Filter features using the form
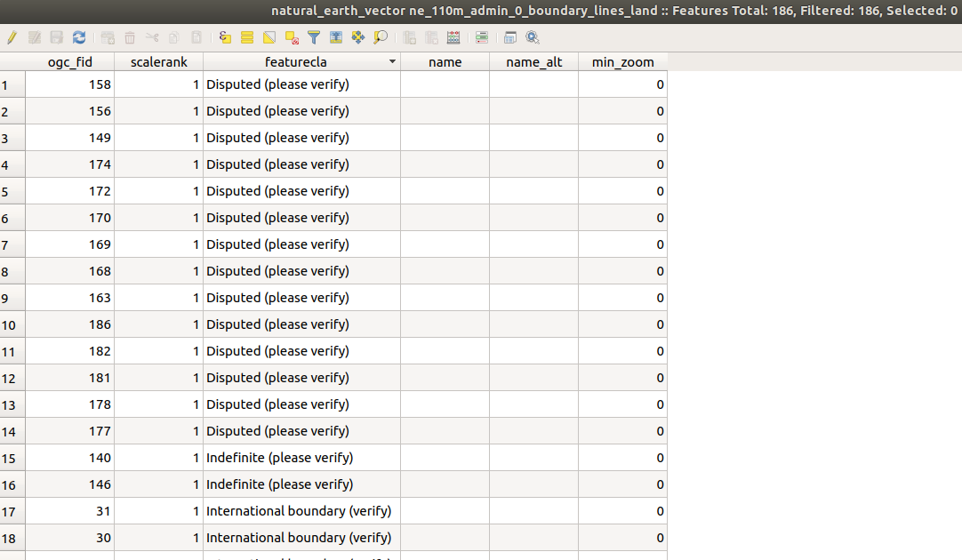 (x=315, y=37)
